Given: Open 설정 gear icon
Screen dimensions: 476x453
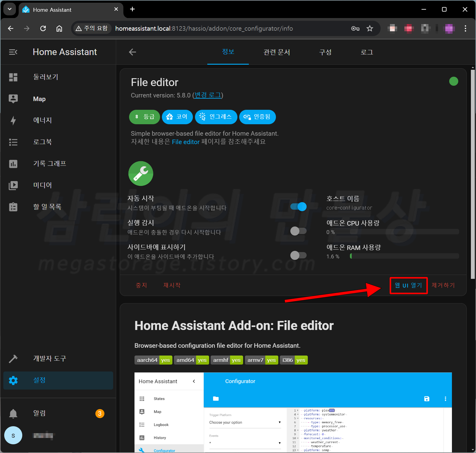Looking at the screenshot, I should pyautogui.click(x=13, y=381).
